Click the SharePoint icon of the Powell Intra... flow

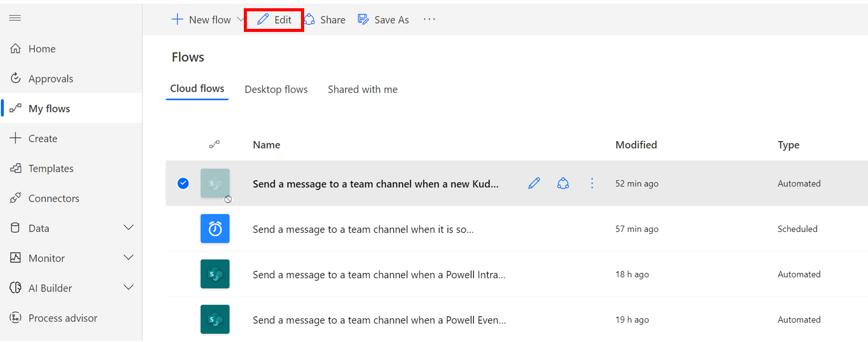[x=215, y=274]
